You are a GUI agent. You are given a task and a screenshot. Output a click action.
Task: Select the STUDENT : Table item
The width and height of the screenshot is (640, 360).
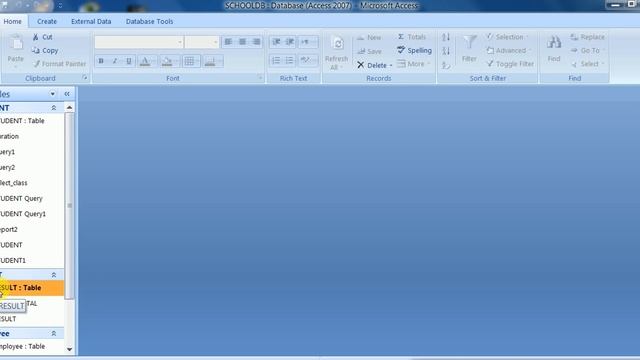tap(32, 121)
